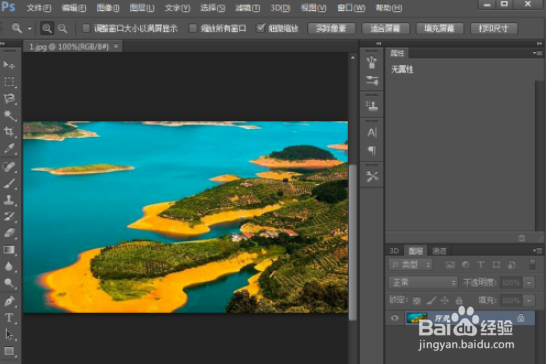Open the collapsed Tool Presets panel icon

click(372, 176)
